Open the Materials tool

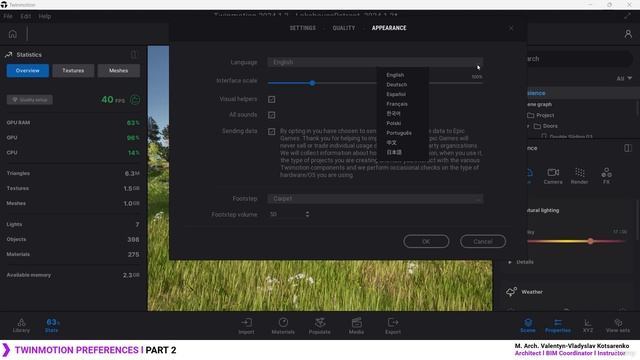(x=283, y=326)
